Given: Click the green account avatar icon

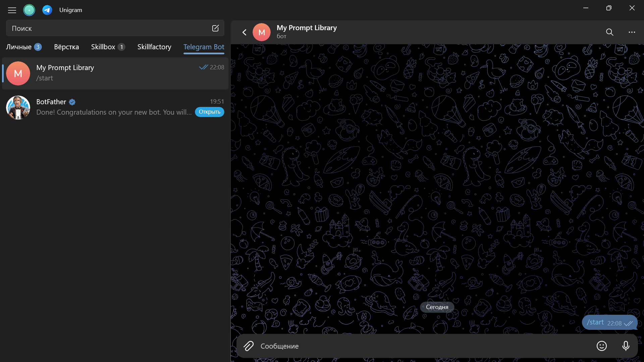Looking at the screenshot, I should pyautogui.click(x=29, y=10).
